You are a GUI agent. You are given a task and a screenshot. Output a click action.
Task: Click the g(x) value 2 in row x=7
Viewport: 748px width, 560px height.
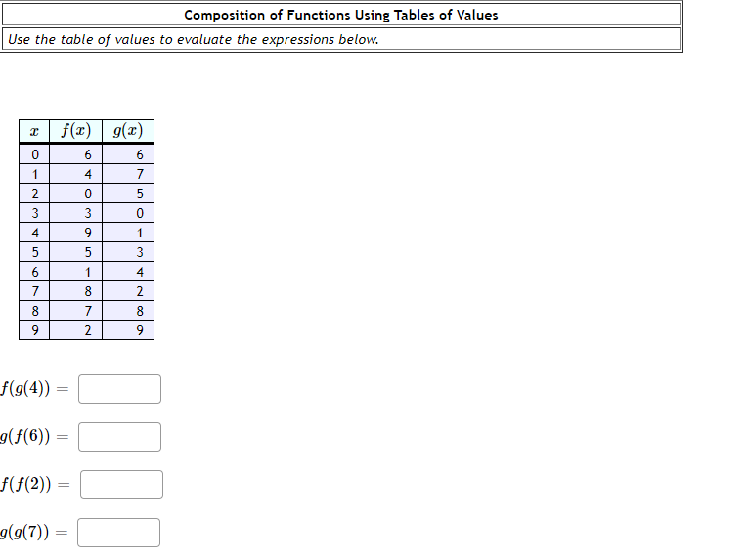pyautogui.click(x=140, y=291)
